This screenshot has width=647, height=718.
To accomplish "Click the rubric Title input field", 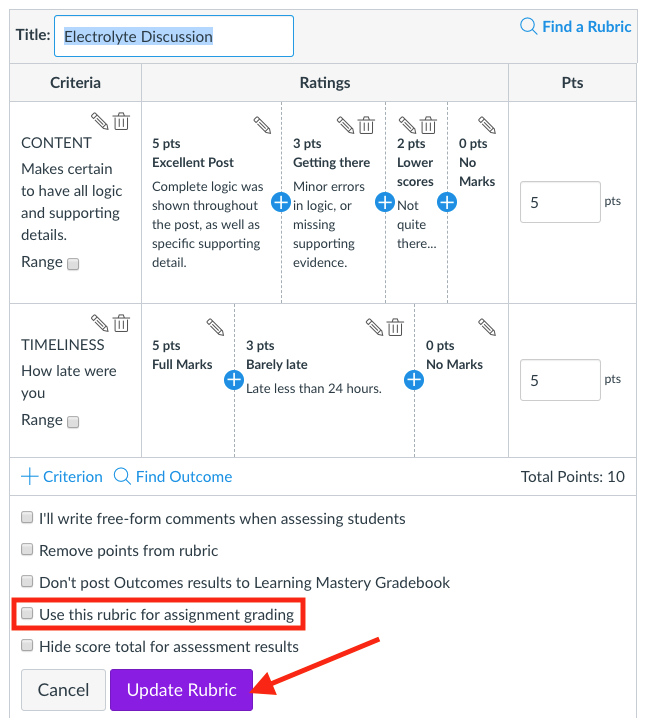I will point(174,36).
